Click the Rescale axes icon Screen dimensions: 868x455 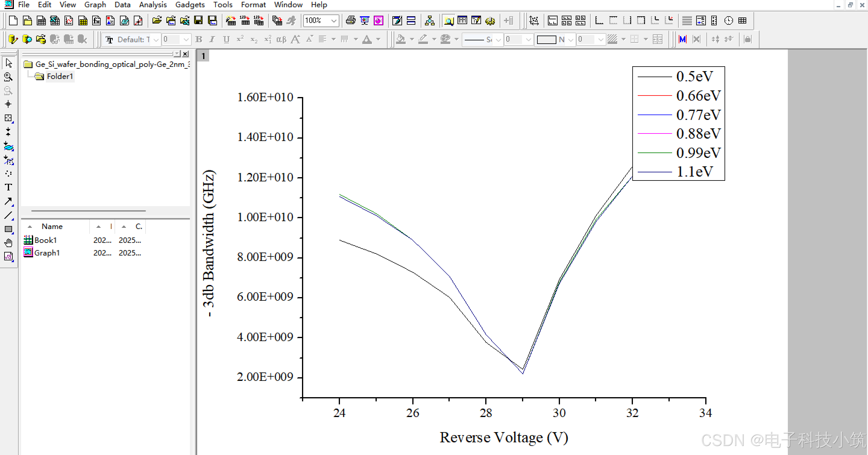pyautogui.click(x=534, y=20)
